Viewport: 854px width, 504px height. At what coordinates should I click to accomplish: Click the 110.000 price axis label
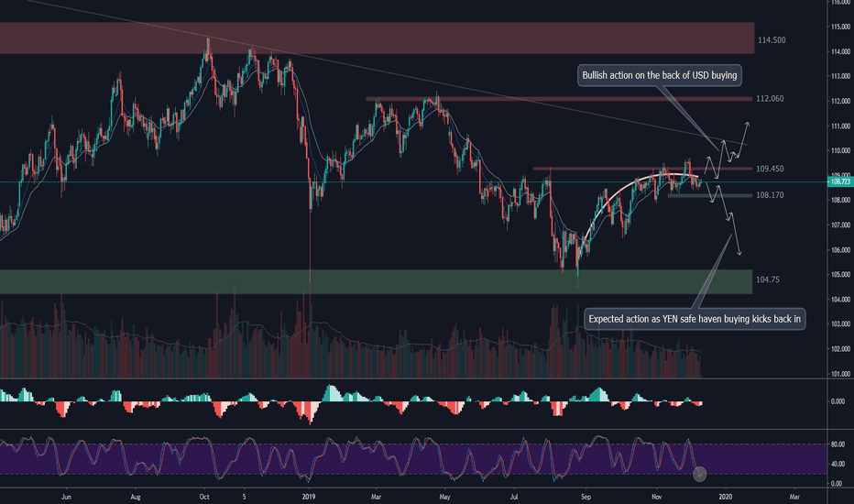point(840,151)
